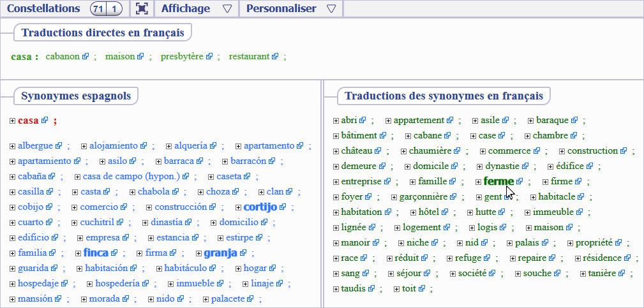The height and width of the screenshot is (308, 644).
Task: Open external link icon next to château
Action: pos(378,151)
